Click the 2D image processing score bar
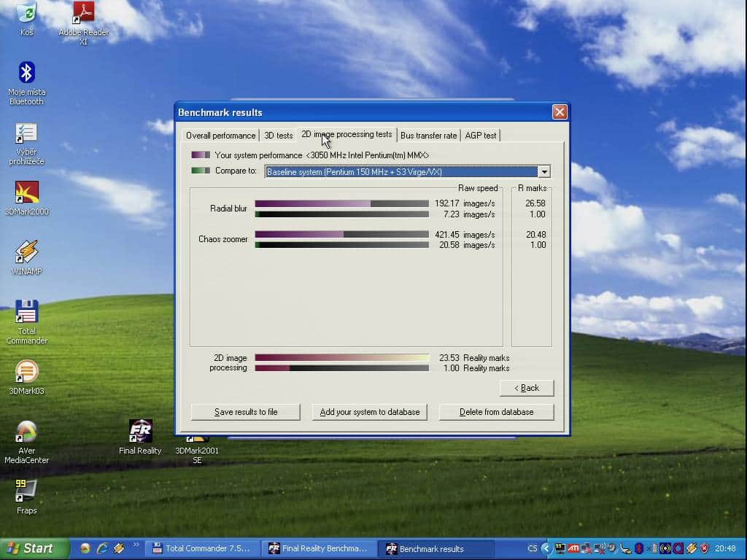The image size is (747, 560). [341, 357]
